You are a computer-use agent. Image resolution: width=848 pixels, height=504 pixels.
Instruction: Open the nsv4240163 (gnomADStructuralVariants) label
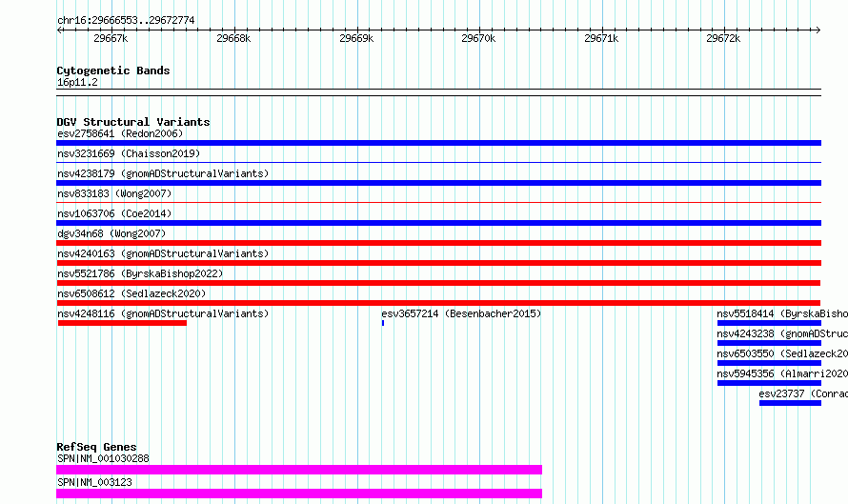point(163,253)
